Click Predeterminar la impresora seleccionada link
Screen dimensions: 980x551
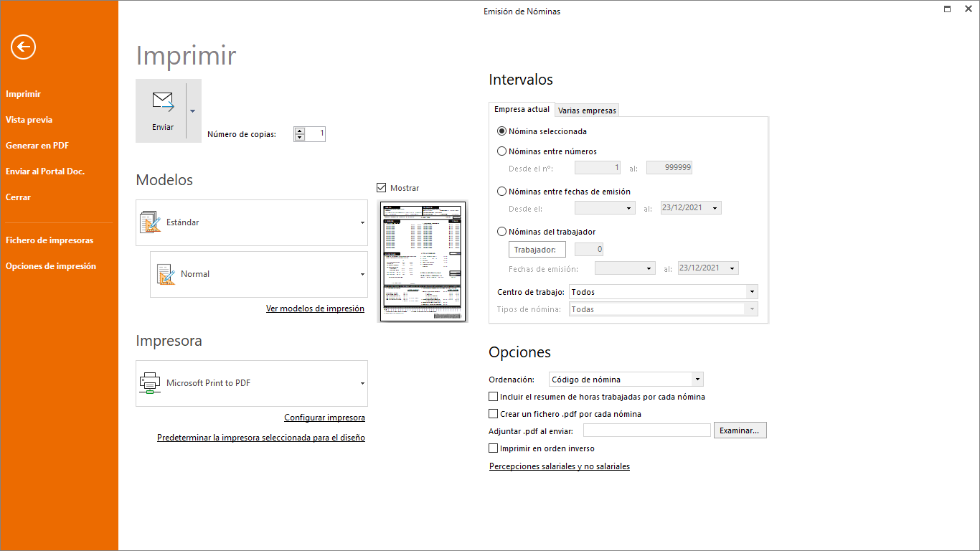click(261, 438)
